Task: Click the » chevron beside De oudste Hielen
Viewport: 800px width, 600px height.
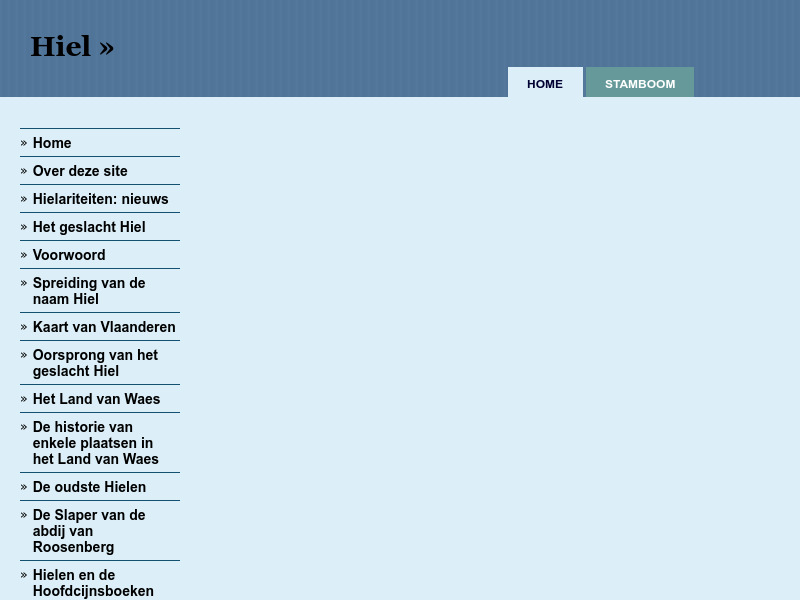Action: (x=24, y=487)
